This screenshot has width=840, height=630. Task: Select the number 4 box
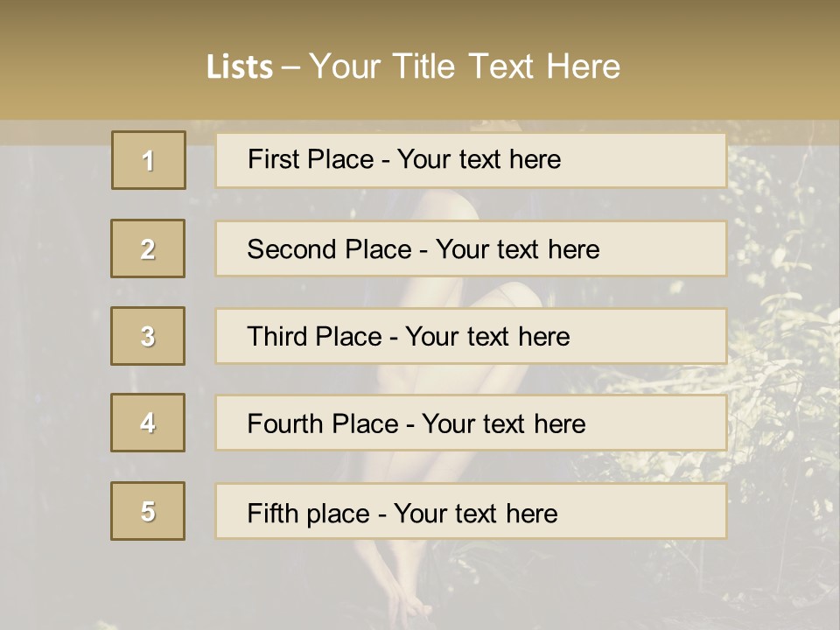point(148,423)
